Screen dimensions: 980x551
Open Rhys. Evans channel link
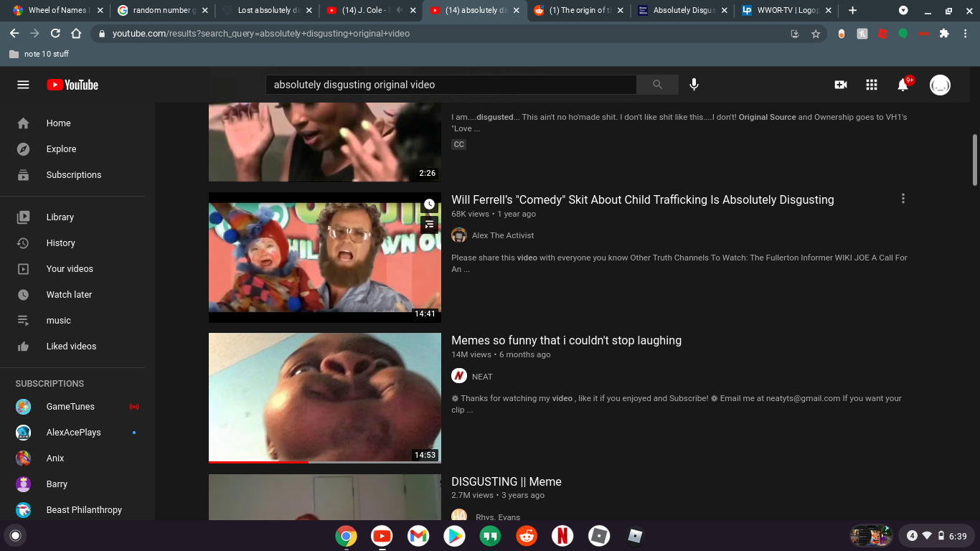point(498,517)
